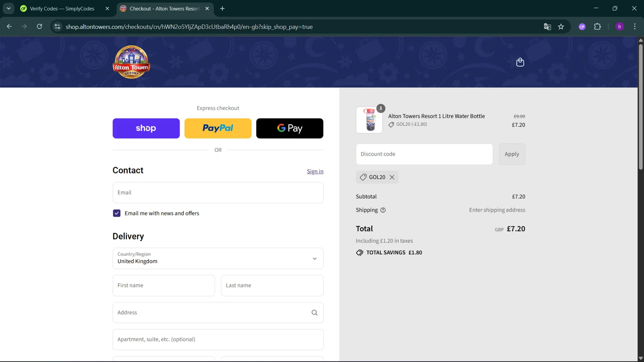Close the Verify Codes SimplyCodes tab
The height and width of the screenshot is (362, 644).
coord(107,9)
